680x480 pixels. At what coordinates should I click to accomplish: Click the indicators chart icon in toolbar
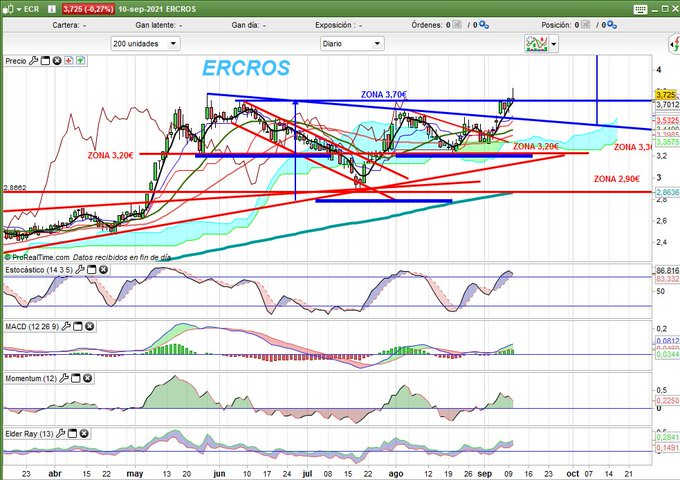tap(536, 43)
